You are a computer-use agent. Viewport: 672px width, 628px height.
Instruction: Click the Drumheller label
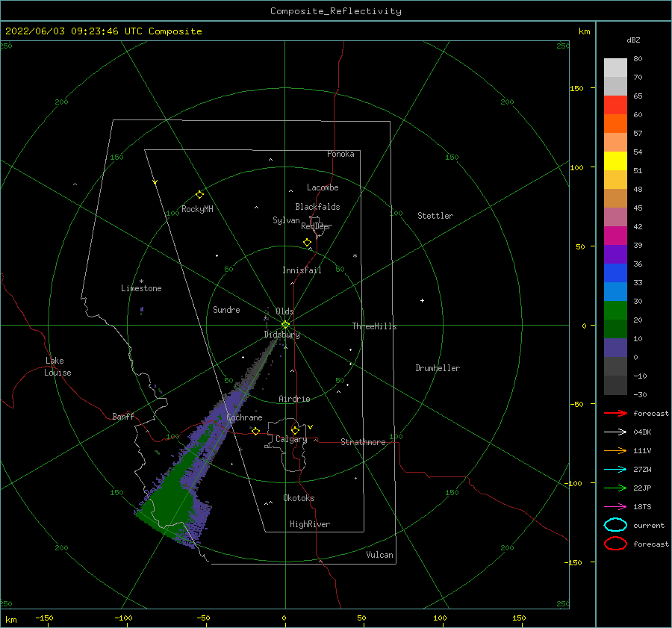(x=438, y=368)
